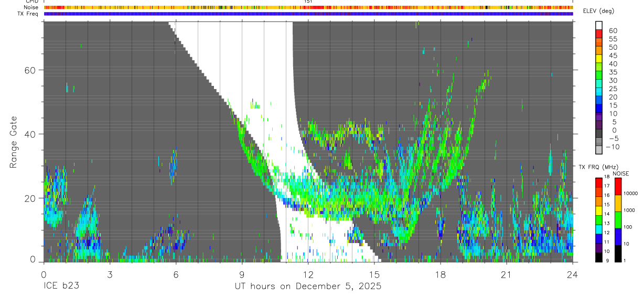Click the "0" hour tick on time axis

point(44,274)
